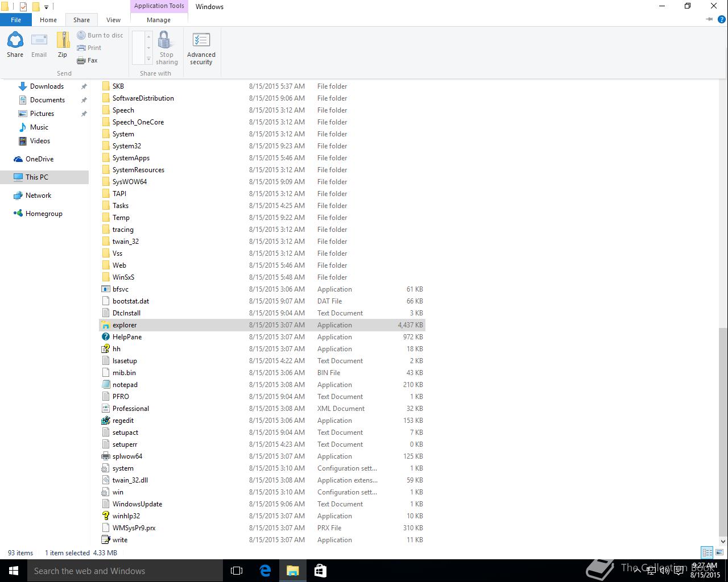Open the Action Center notification tray icon
Viewport: 728px width, 582px height.
[x=679, y=571]
